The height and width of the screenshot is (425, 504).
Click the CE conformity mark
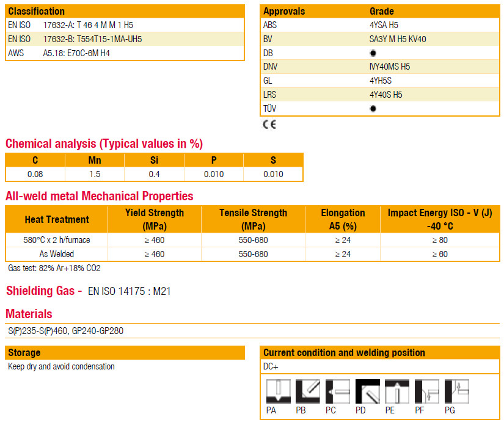tap(269, 125)
